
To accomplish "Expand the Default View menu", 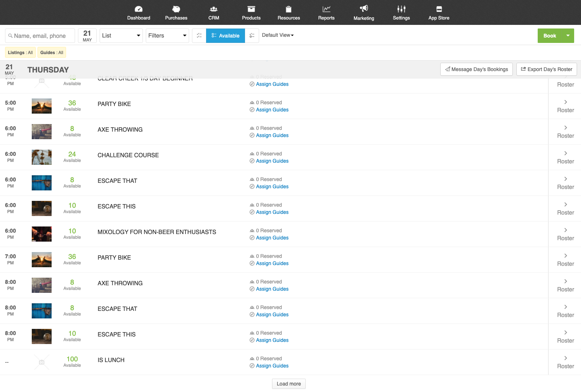I will click(278, 35).
